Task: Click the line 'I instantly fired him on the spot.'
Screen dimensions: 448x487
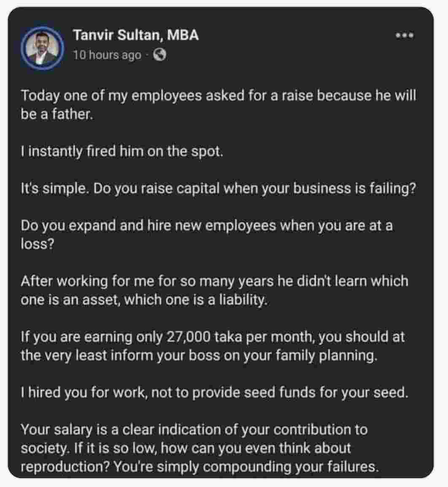Action: pos(121,151)
